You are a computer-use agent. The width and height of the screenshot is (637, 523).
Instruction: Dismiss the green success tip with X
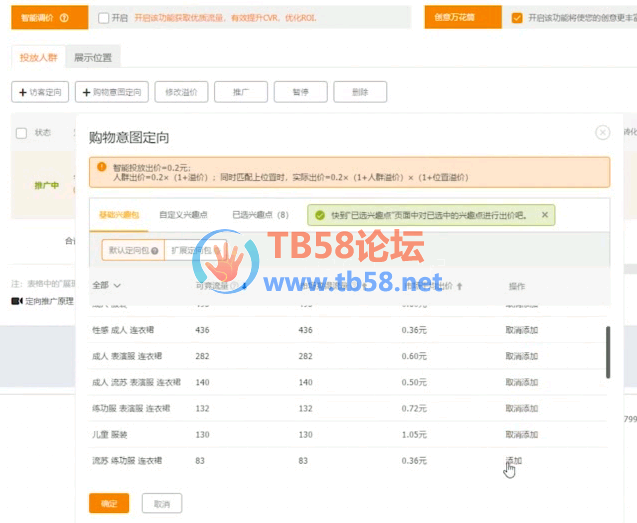click(x=545, y=215)
